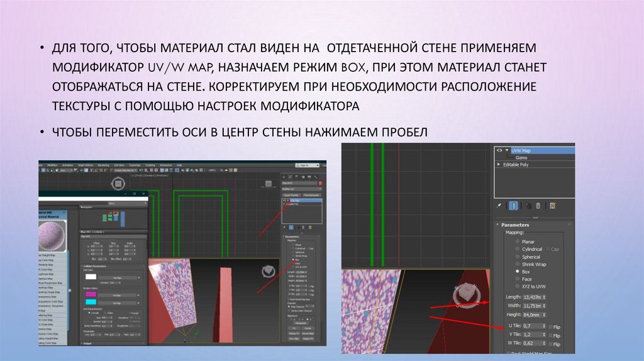644x361 pixels.
Task: Click material preview sphere thumbnail
Action: (x=52, y=236)
